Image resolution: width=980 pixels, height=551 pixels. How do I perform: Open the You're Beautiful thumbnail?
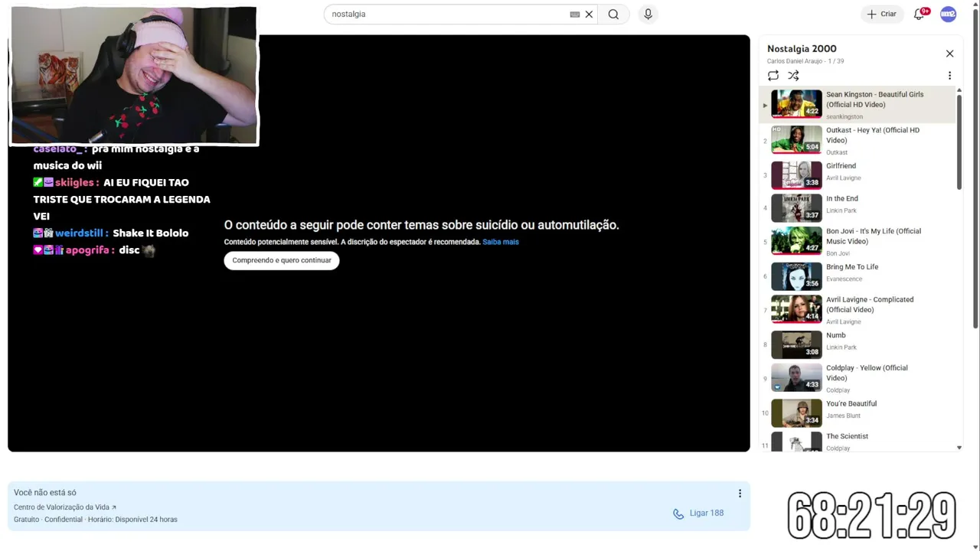pos(796,412)
